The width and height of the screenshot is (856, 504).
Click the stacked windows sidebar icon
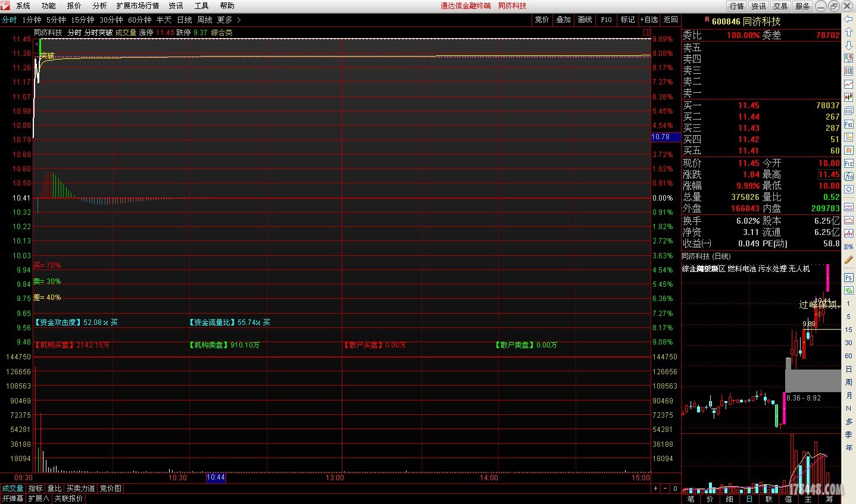pyautogui.click(x=849, y=111)
